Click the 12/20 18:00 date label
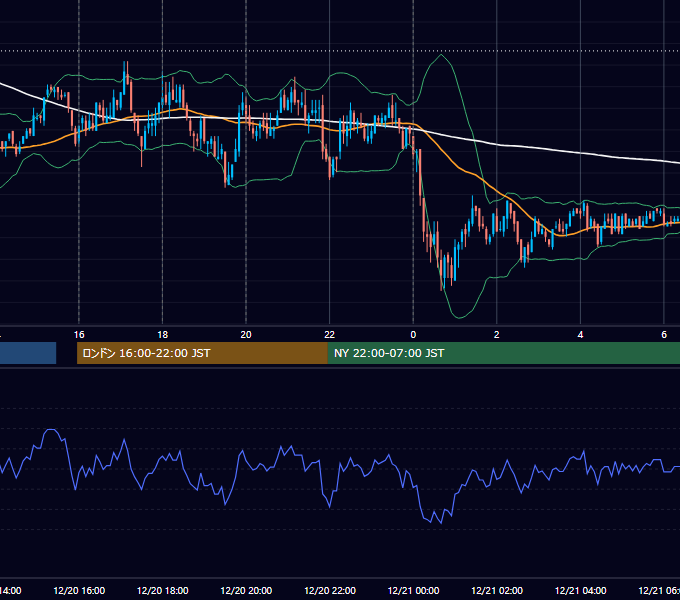 coord(163,590)
